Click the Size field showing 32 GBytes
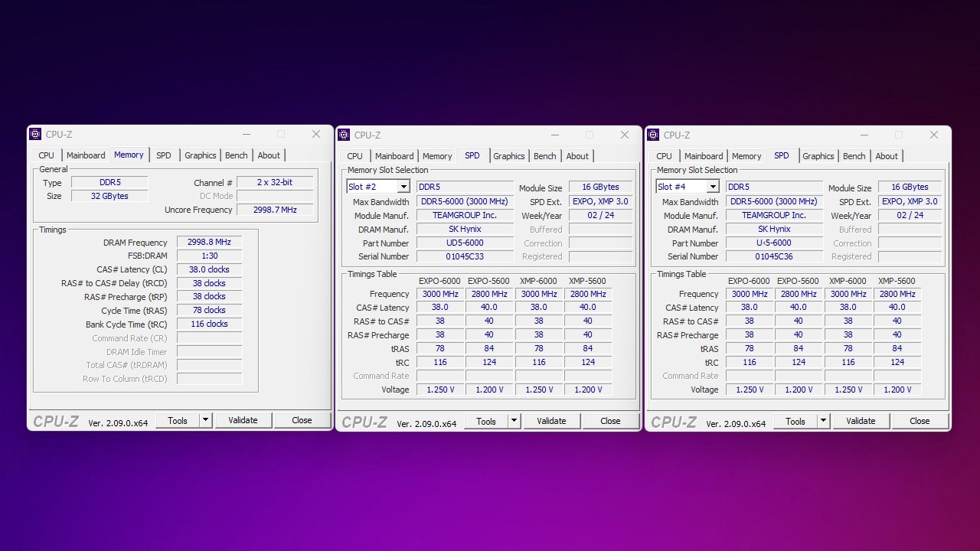 coord(109,196)
